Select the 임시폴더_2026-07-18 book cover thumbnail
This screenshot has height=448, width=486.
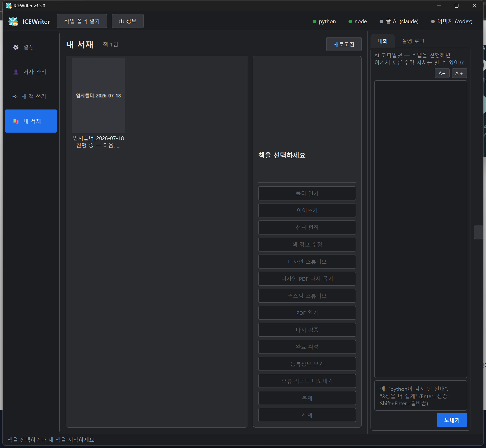coord(98,95)
